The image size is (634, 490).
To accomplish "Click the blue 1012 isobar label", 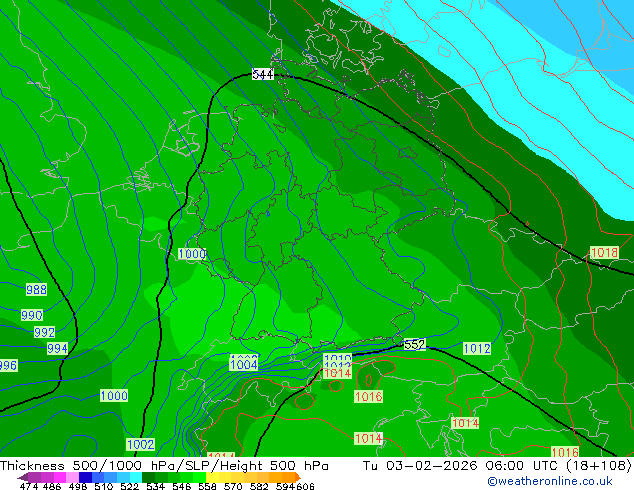I will coord(477,348).
